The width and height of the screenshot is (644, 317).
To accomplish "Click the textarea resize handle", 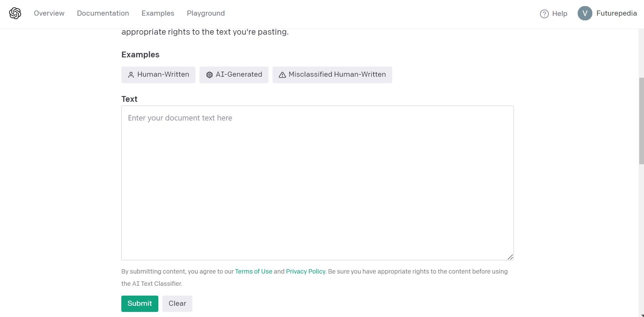I will tap(511, 257).
